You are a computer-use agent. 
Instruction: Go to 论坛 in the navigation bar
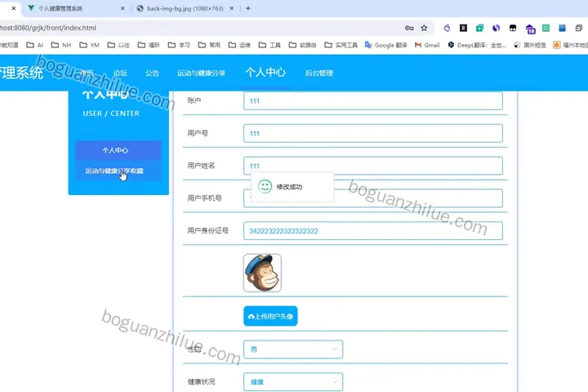[x=120, y=73]
